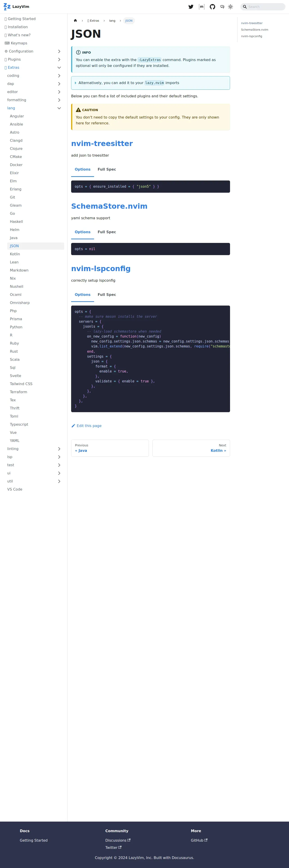This screenshot has width=289, height=868.
Task: Open Docker lang page
Action: click(36, 165)
